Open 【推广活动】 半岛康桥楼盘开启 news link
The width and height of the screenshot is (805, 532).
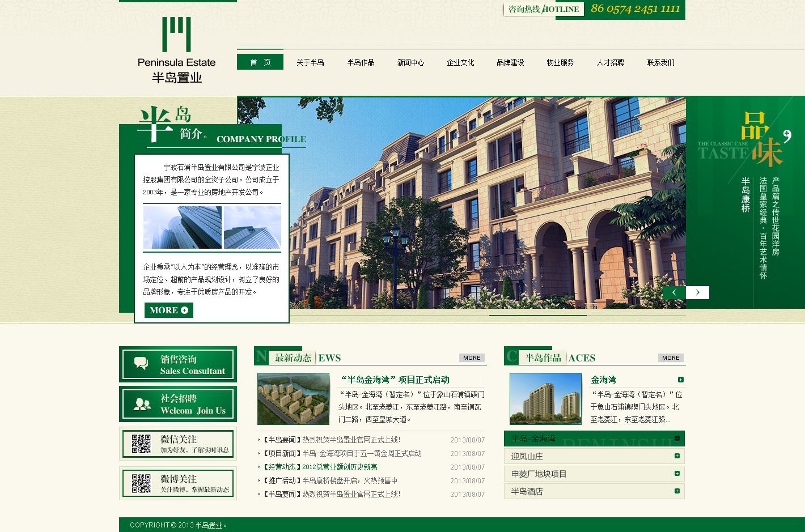331,480
